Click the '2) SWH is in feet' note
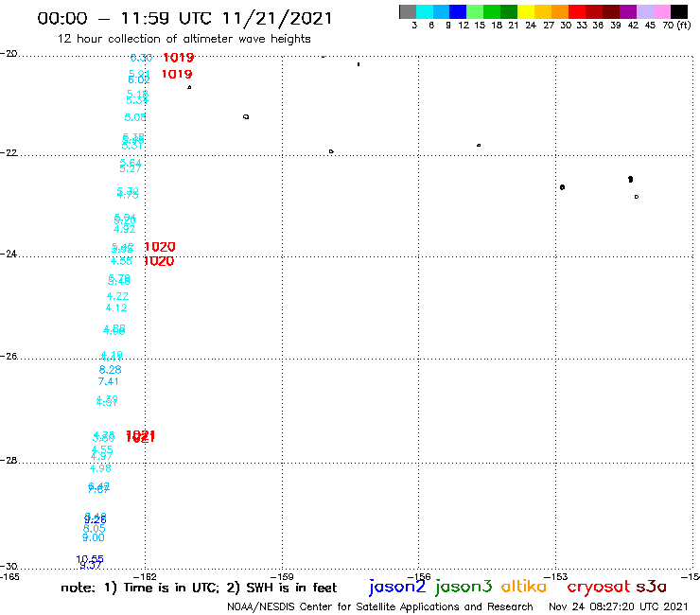The height and width of the screenshot is (615, 700). point(282,588)
